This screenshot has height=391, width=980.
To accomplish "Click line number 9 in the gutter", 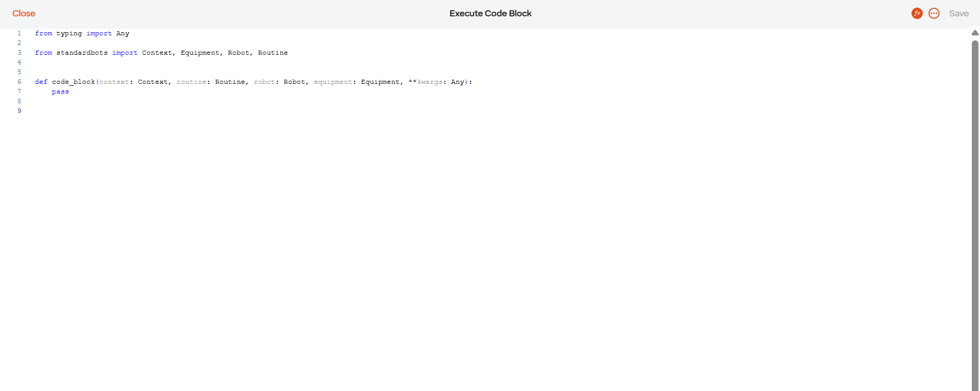I will coord(19,111).
